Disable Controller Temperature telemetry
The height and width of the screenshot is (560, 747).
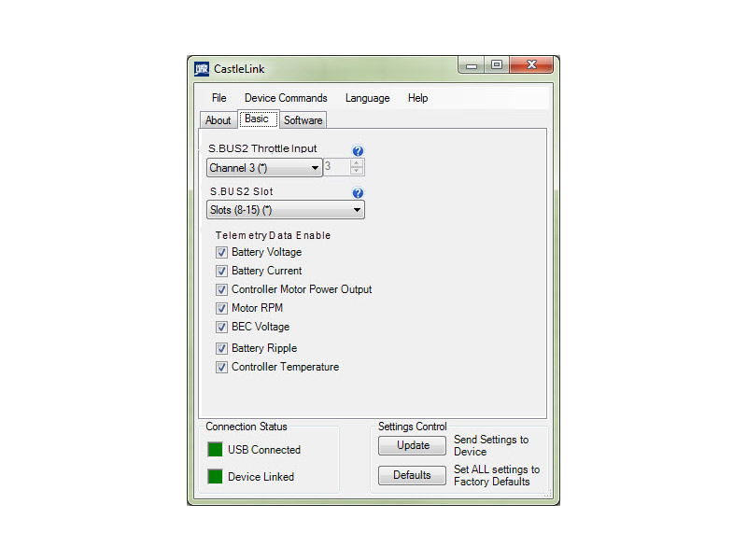pos(221,367)
